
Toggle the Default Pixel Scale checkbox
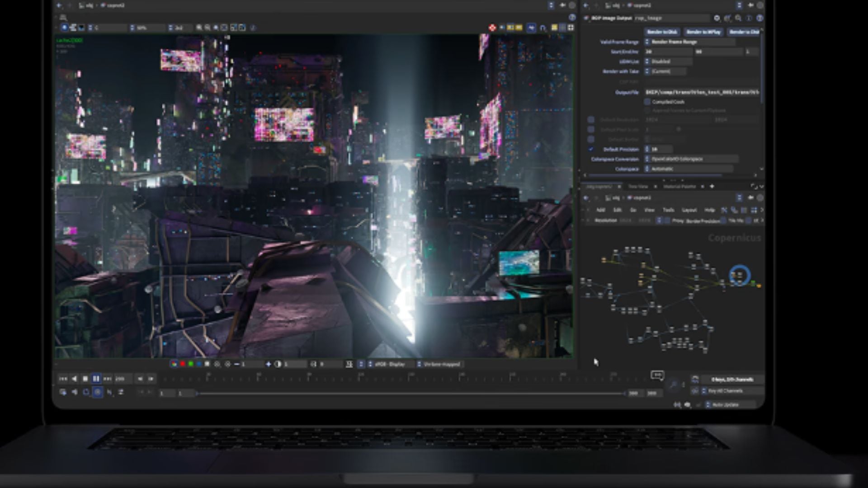click(x=591, y=129)
